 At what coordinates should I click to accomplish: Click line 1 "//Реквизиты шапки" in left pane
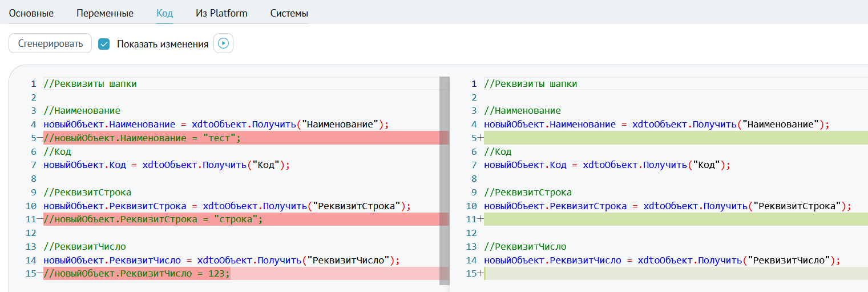(90, 84)
